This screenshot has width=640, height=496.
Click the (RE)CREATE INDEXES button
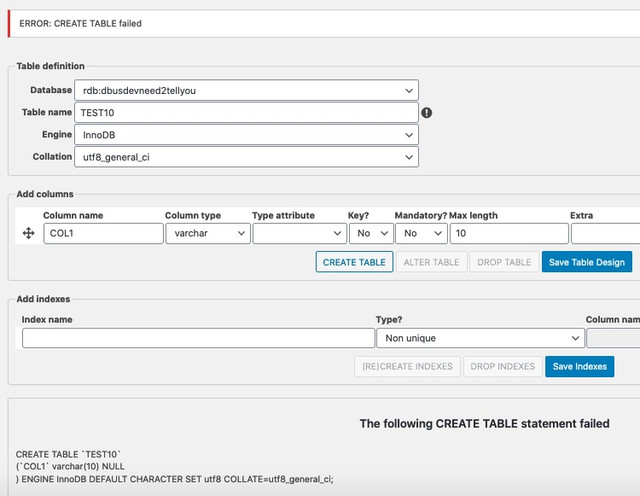(407, 367)
